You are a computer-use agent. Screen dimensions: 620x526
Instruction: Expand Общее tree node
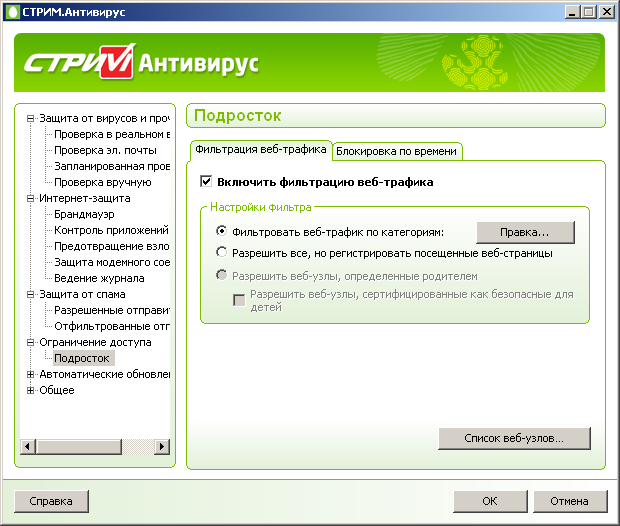click(30, 390)
